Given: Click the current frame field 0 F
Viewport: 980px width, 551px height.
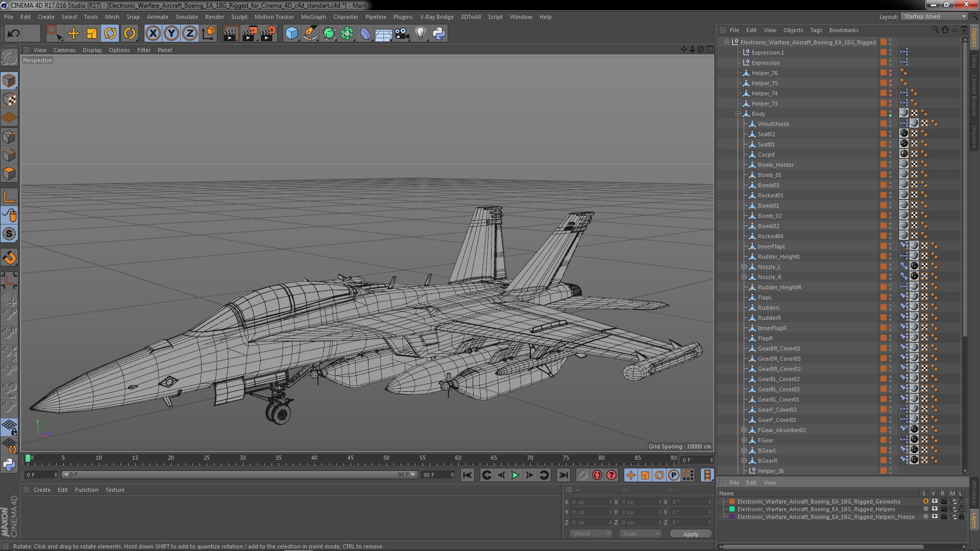Looking at the screenshot, I should [42, 475].
